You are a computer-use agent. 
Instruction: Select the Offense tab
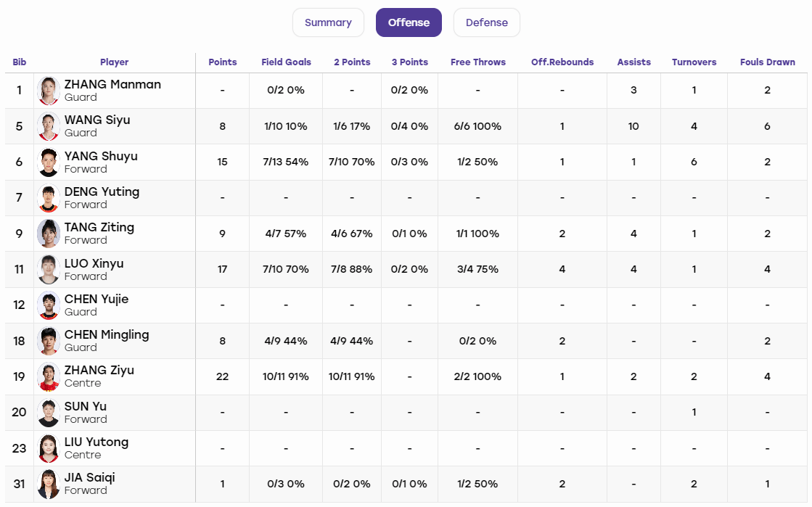(409, 22)
